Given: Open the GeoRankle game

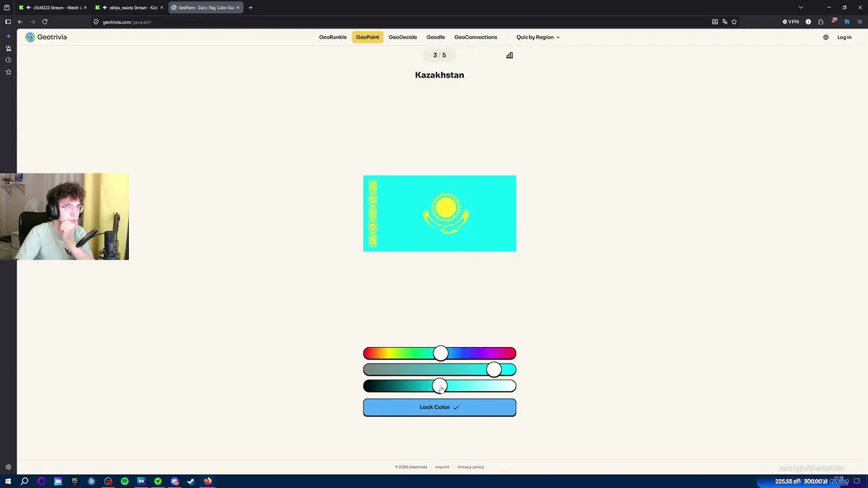Looking at the screenshot, I should (333, 37).
